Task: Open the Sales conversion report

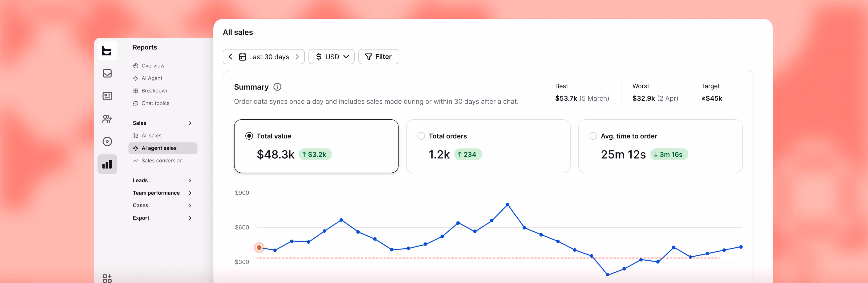Action: pos(162,161)
